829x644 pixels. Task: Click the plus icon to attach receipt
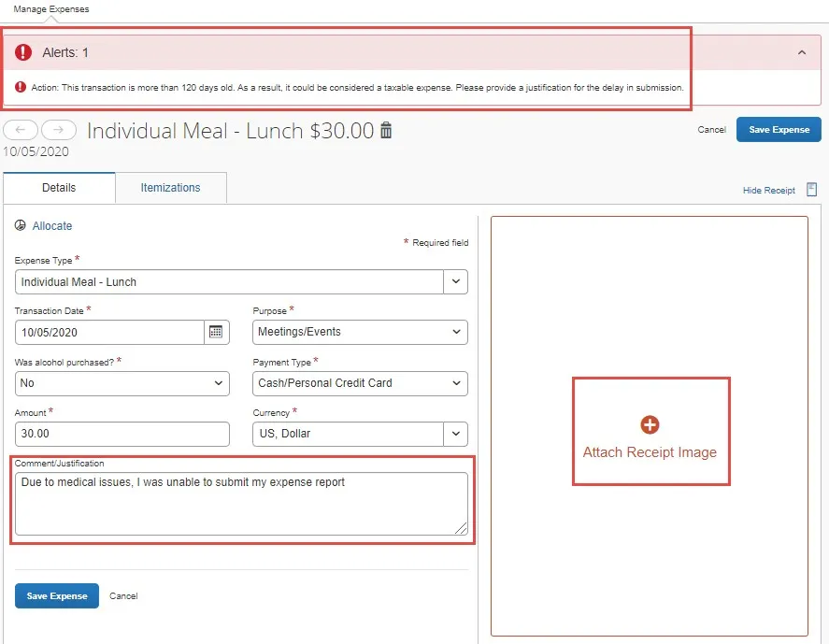point(650,424)
